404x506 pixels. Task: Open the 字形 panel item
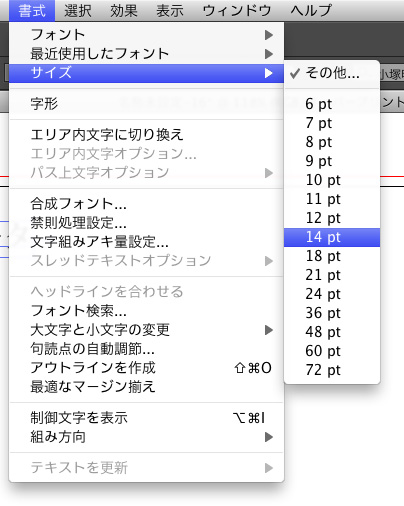[x=146, y=104]
